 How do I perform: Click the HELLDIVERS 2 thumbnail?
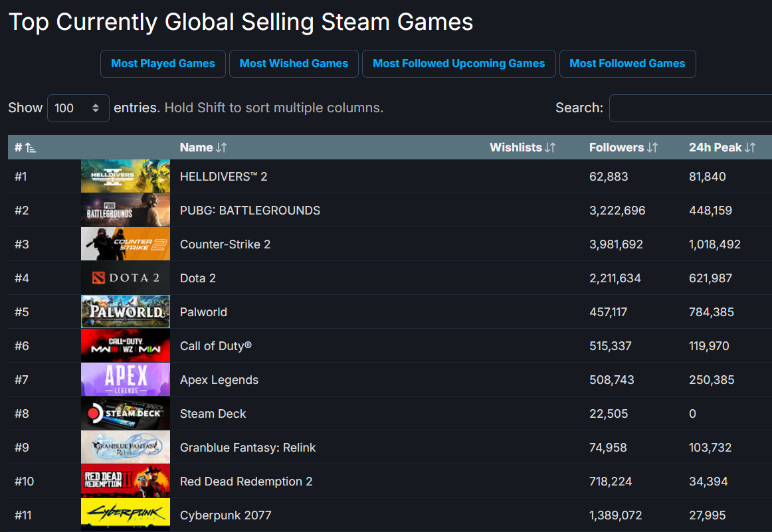[x=126, y=176]
